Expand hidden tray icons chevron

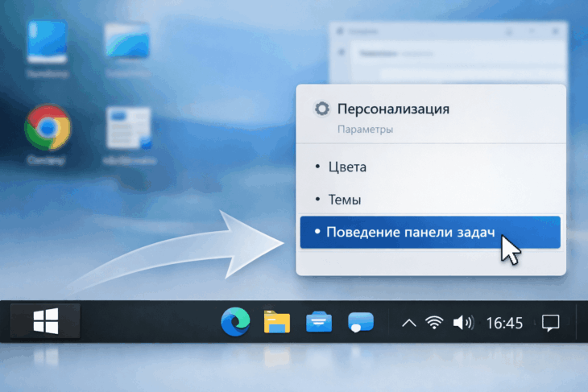[x=409, y=323]
